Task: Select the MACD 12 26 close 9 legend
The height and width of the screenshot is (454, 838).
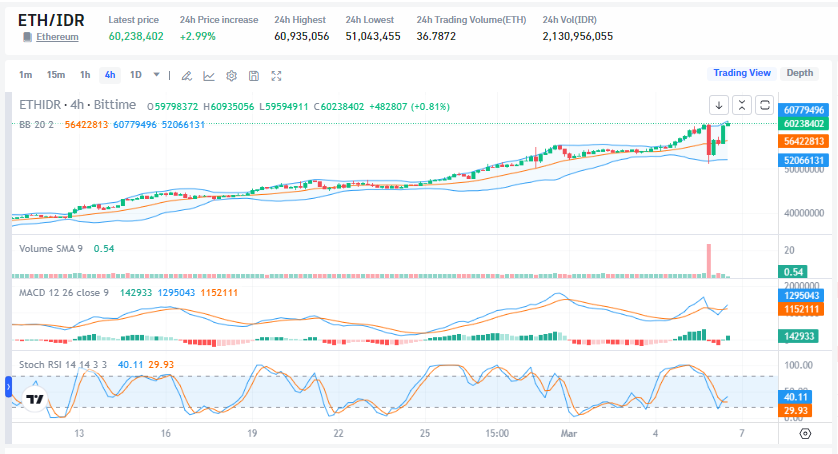Action: tap(64, 293)
